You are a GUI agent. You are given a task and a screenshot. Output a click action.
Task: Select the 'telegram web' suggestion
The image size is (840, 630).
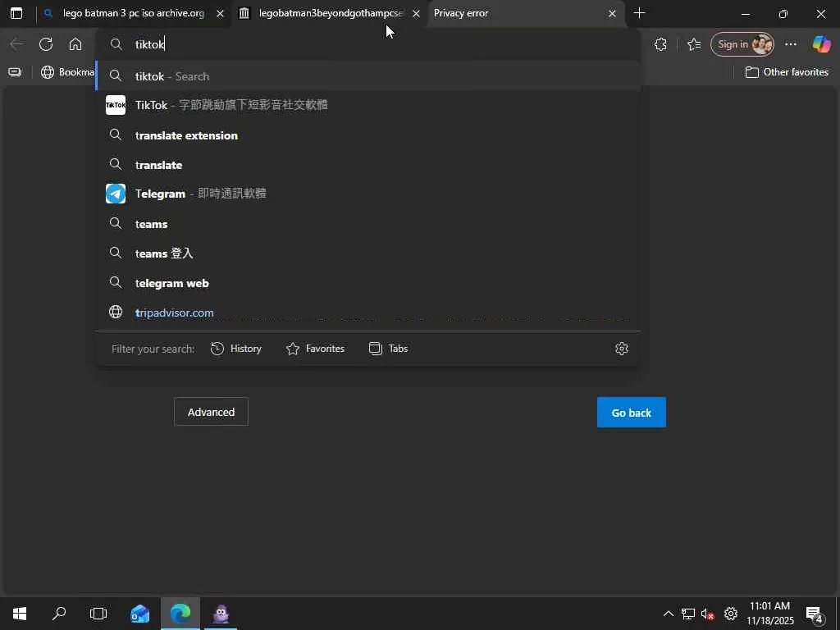(368, 283)
